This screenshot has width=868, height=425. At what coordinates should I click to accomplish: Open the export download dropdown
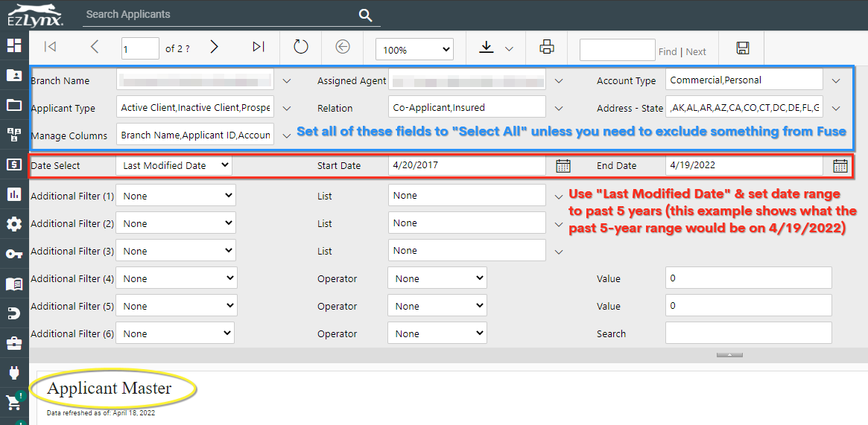click(496, 48)
